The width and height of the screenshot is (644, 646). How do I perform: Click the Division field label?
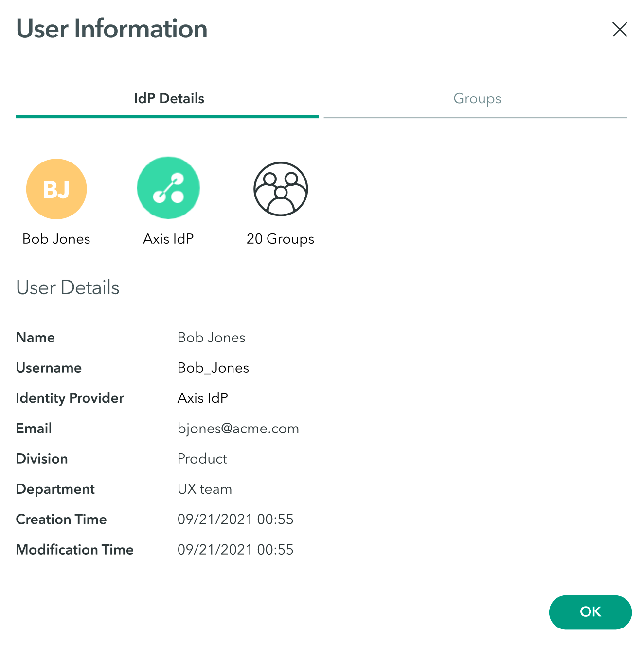[x=42, y=459]
